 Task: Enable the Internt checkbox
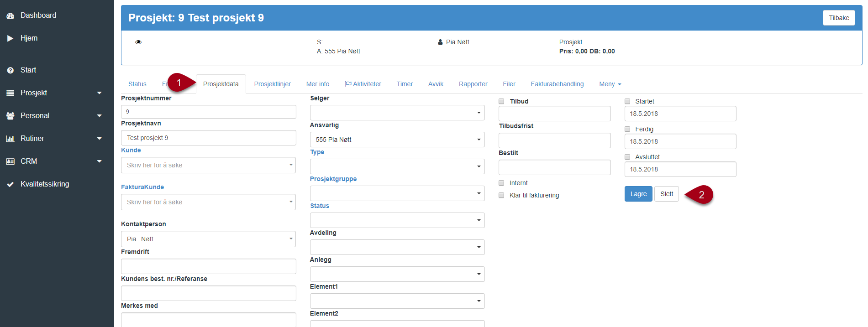(x=501, y=183)
